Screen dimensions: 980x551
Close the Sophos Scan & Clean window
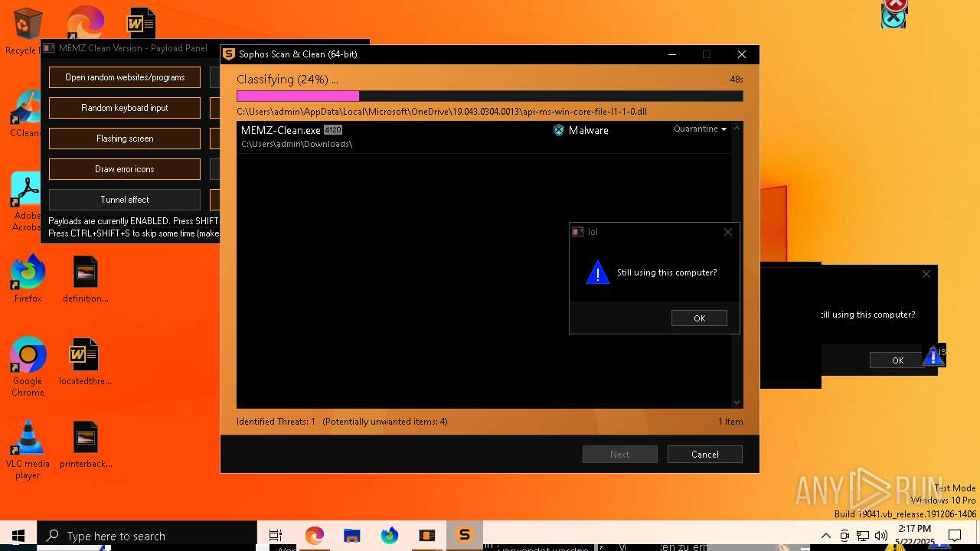pos(741,54)
